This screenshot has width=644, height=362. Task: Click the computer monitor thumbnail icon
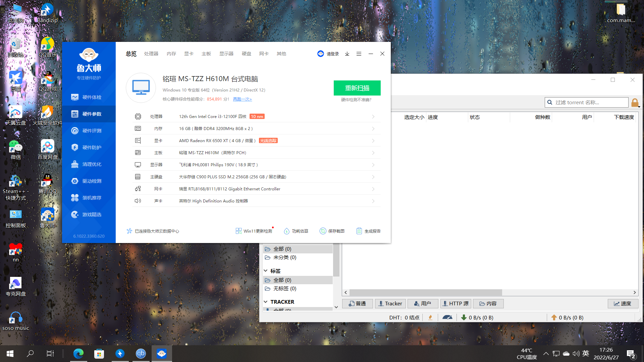point(141,88)
